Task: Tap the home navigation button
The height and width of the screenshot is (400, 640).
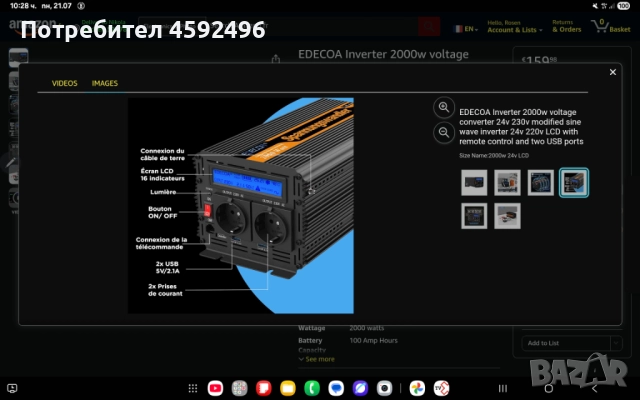Action: pos(549,388)
